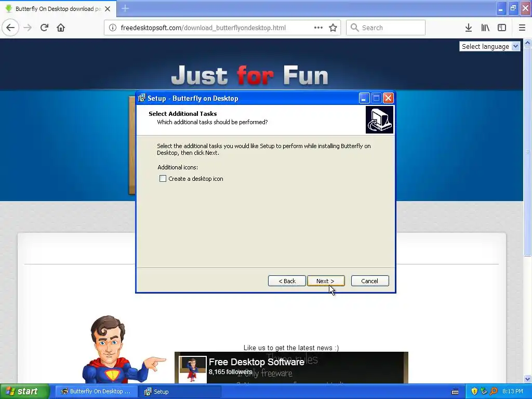Tick Create a desktop icon checkbox
The height and width of the screenshot is (399, 532).
(x=163, y=179)
